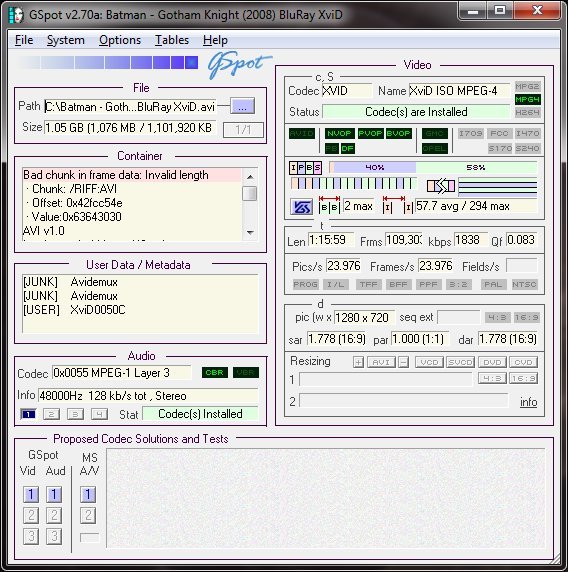Screen dimensions: 568x572
Task: Click the BFF indicator
Action: tap(398, 284)
